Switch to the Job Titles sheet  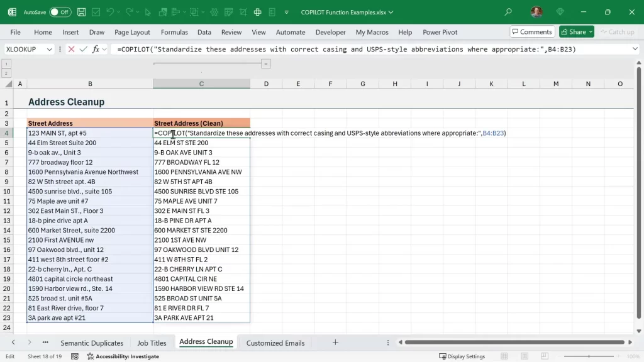152,343
